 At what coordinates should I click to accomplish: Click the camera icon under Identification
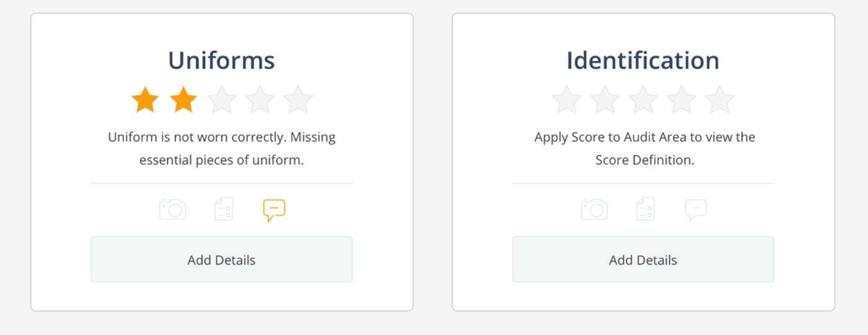(594, 210)
